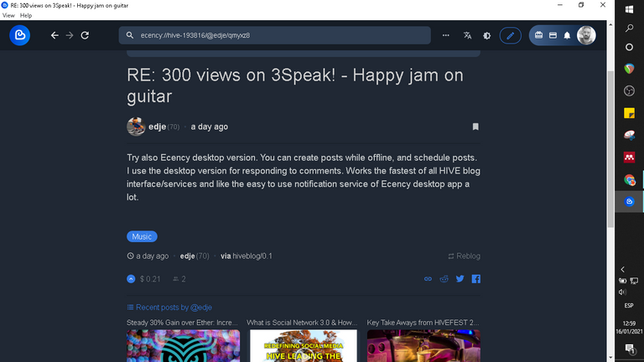Reload the page with refresh icon

pyautogui.click(x=85, y=35)
